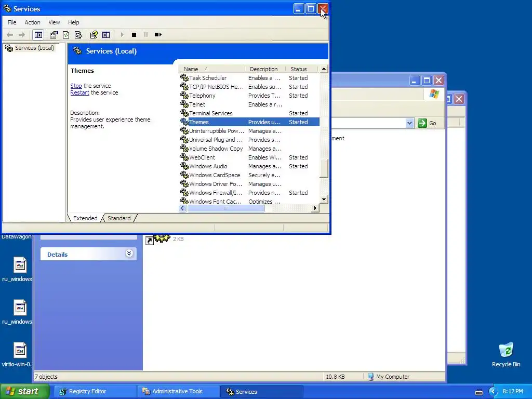
Task: Click the Back arrow in Services toolbar
Action: [10, 35]
